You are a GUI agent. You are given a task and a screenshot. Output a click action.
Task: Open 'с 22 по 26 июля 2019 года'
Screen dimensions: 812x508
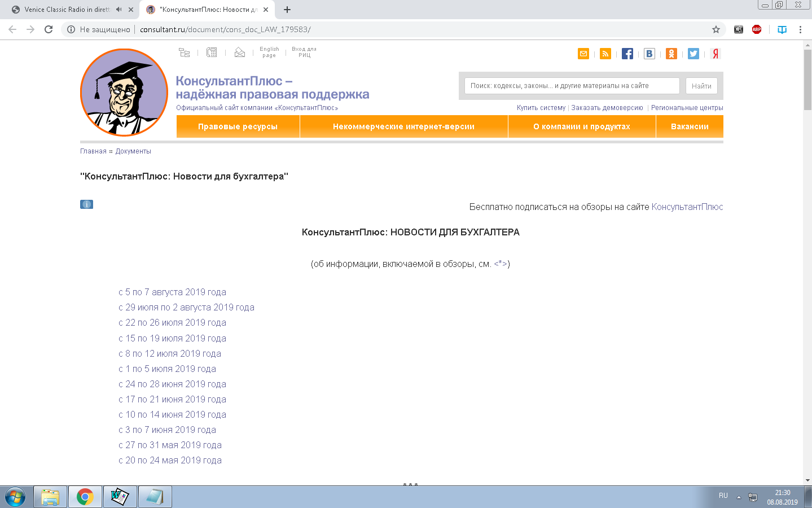coord(172,323)
